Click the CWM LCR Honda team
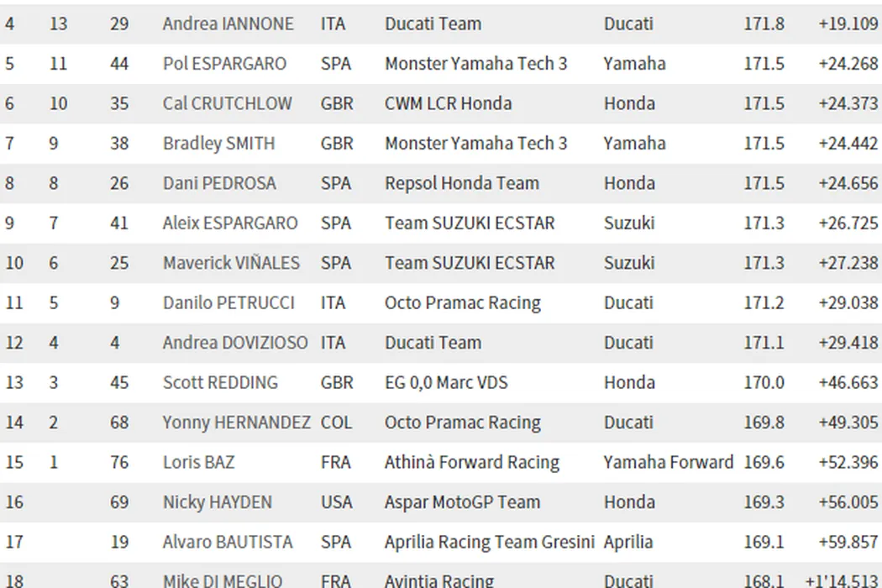This screenshot has width=882, height=588. click(x=448, y=103)
